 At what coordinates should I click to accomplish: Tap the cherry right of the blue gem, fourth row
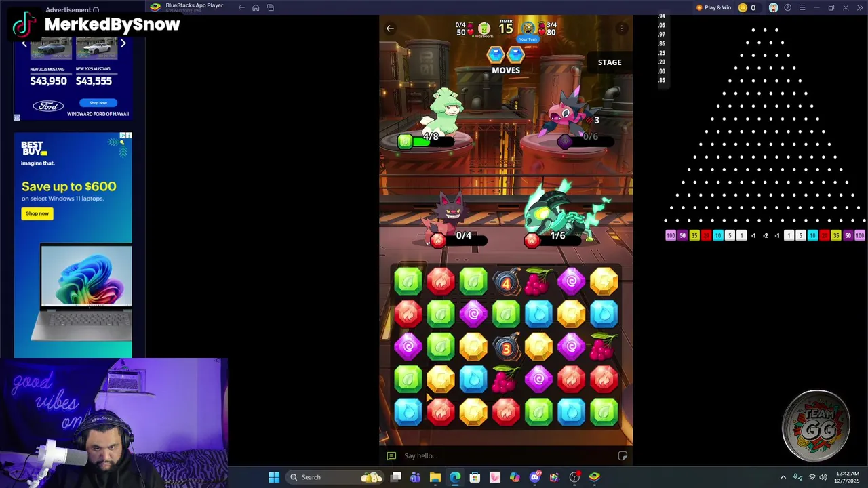point(505,379)
